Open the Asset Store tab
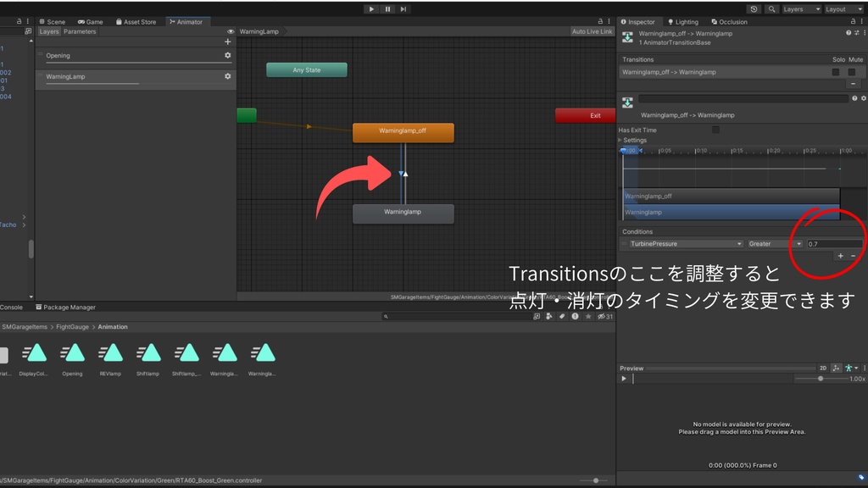Image resolution: width=868 pixels, height=488 pixels. tap(136, 21)
